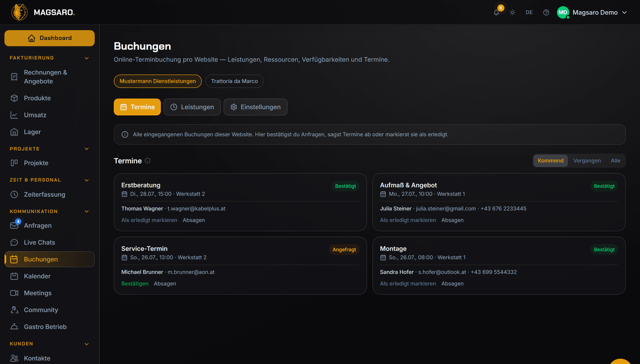640x364 pixels.
Task: Cancel the Erstberatung appointment via Absagen
Action: pos(194,220)
